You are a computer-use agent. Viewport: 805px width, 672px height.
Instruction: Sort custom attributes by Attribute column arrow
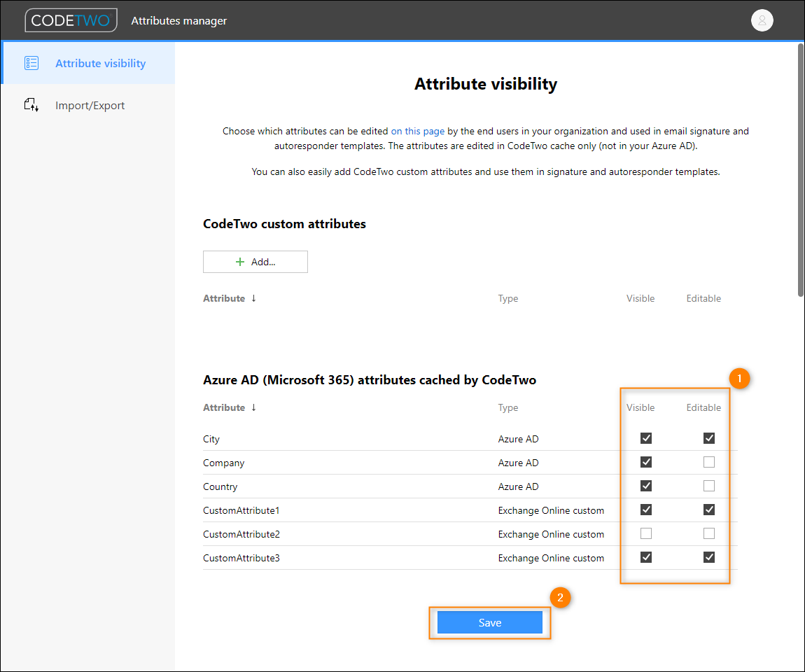[253, 298]
